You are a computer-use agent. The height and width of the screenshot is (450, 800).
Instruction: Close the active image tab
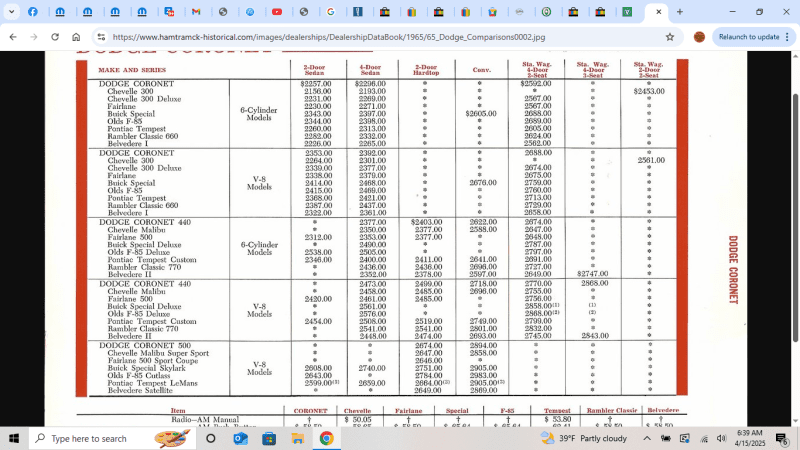point(658,12)
